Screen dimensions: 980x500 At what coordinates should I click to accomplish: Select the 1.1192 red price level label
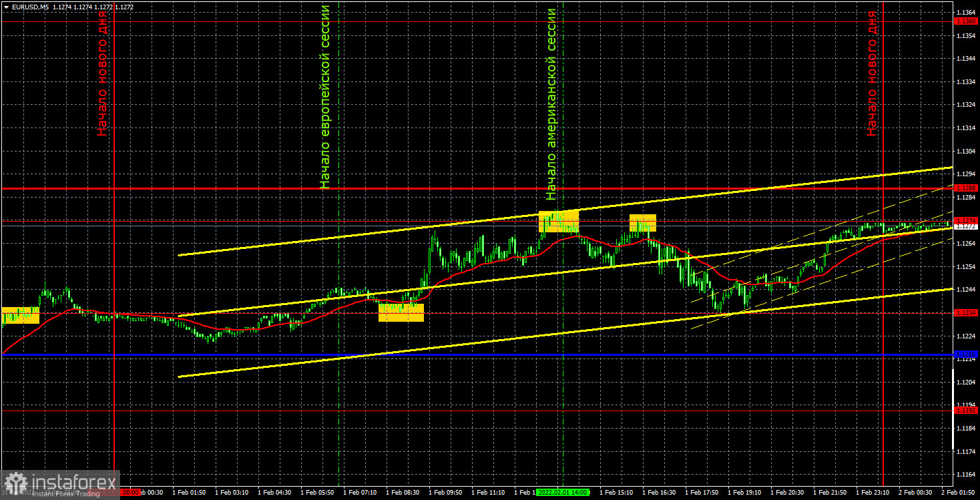tap(966, 411)
